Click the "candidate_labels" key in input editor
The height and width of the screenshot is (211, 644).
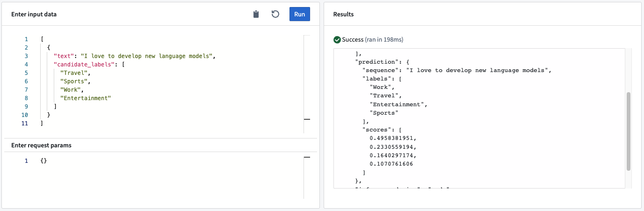[x=84, y=65]
